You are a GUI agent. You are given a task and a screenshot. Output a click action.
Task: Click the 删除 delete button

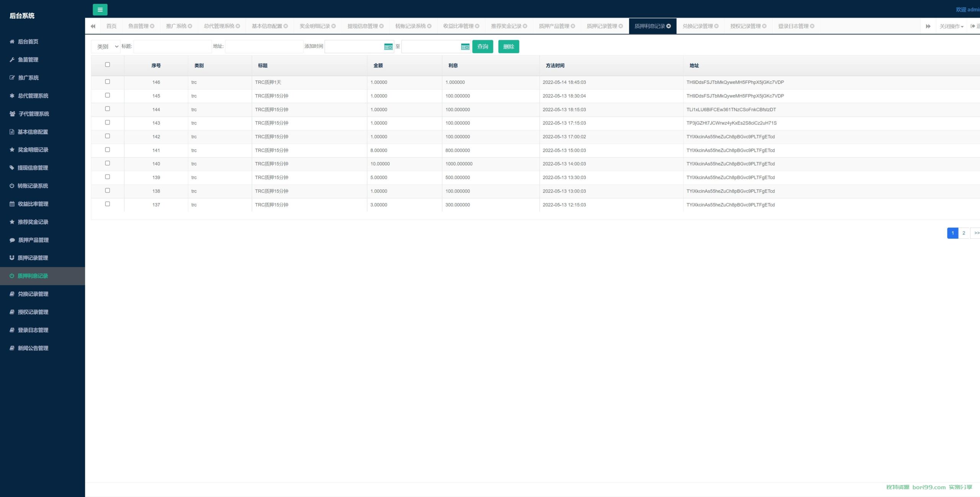(509, 47)
